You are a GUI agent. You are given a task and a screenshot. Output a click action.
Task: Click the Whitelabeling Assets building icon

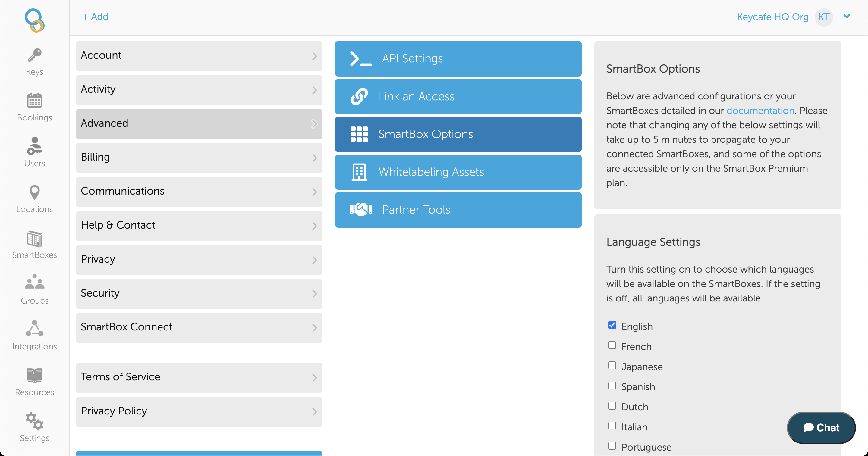pyautogui.click(x=359, y=172)
